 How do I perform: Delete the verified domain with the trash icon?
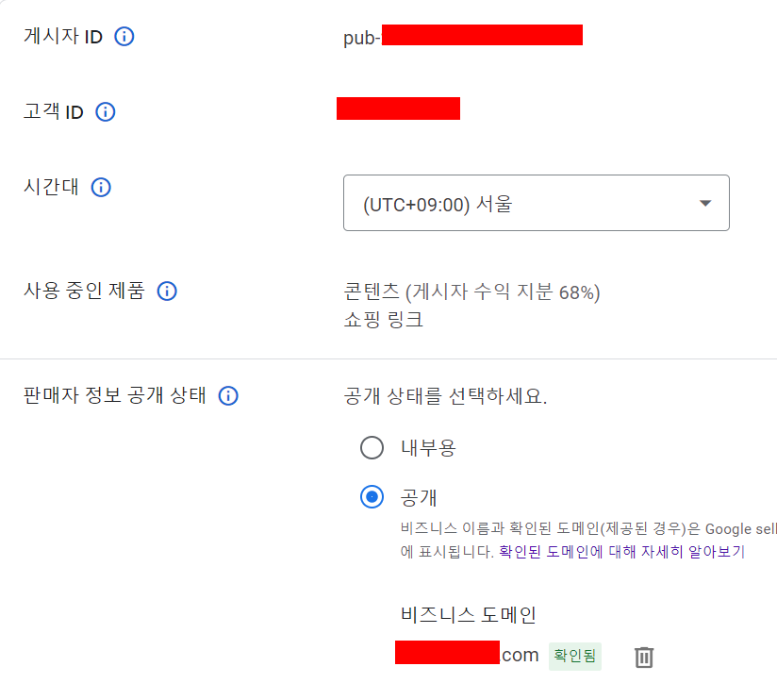[x=644, y=656]
